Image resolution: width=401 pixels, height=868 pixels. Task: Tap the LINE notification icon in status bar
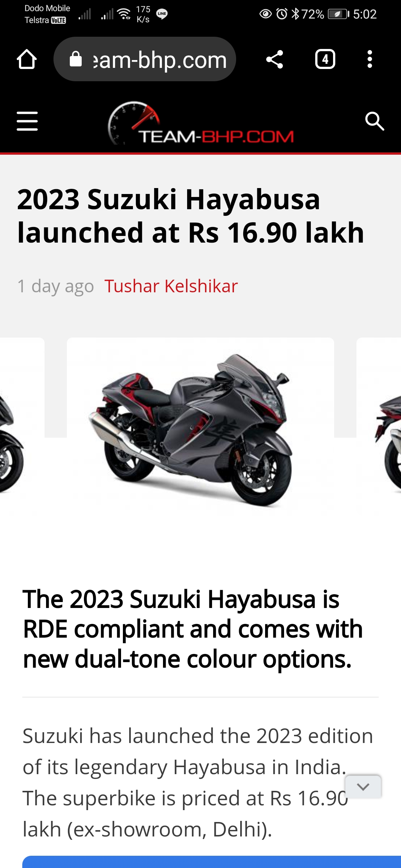coord(162,14)
